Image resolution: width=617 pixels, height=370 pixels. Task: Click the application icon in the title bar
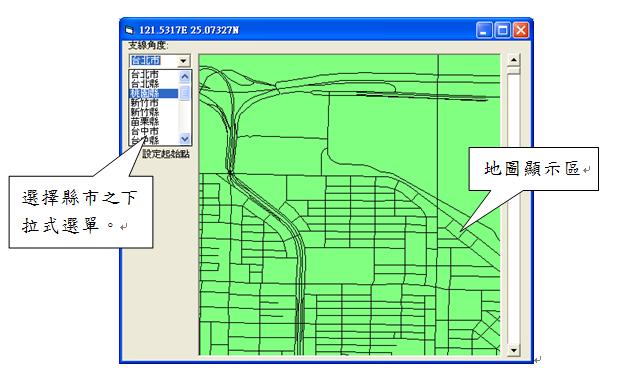[129, 30]
